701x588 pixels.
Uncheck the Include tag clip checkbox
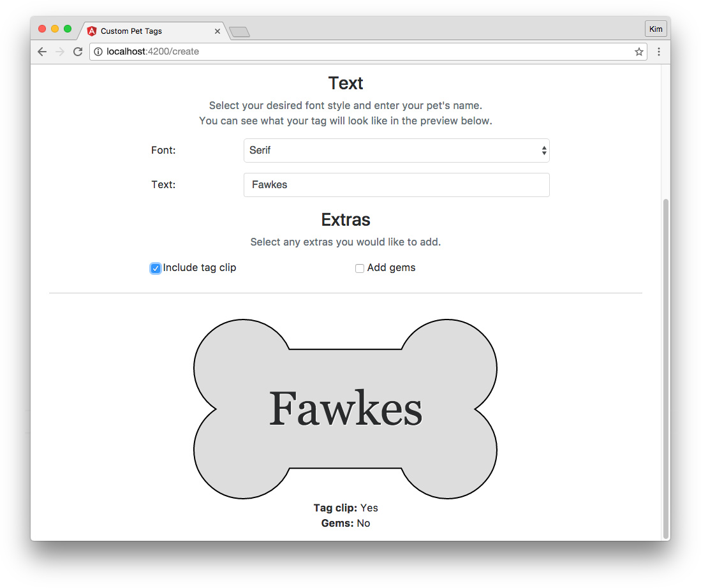tap(155, 268)
